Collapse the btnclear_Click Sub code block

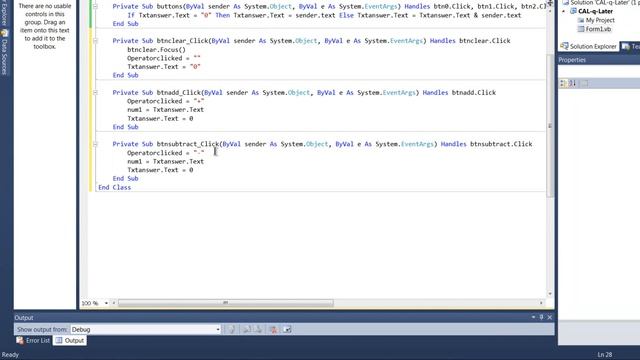point(95,41)
